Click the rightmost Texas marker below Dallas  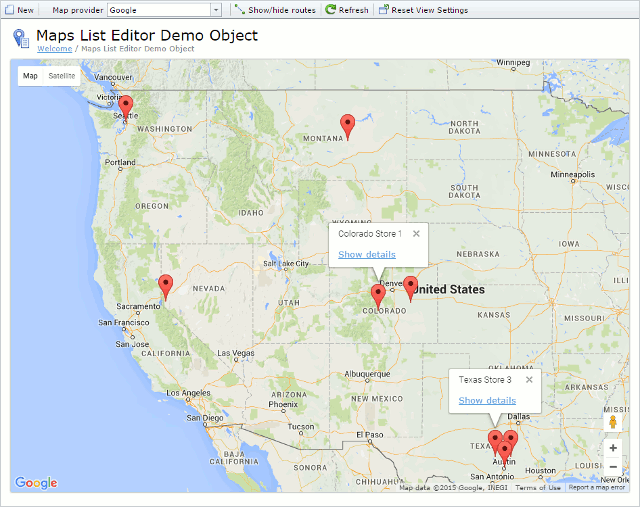coord(513,437)
